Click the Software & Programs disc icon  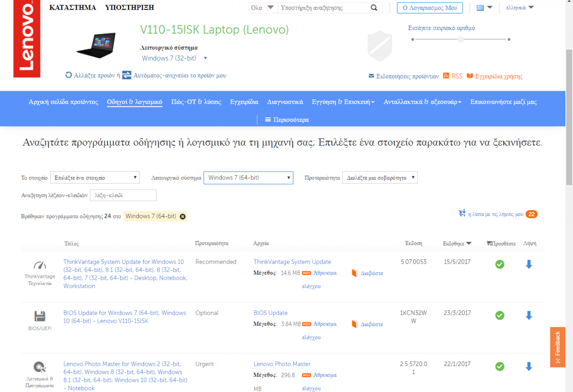pyautogui.click(x=40, y=367)
